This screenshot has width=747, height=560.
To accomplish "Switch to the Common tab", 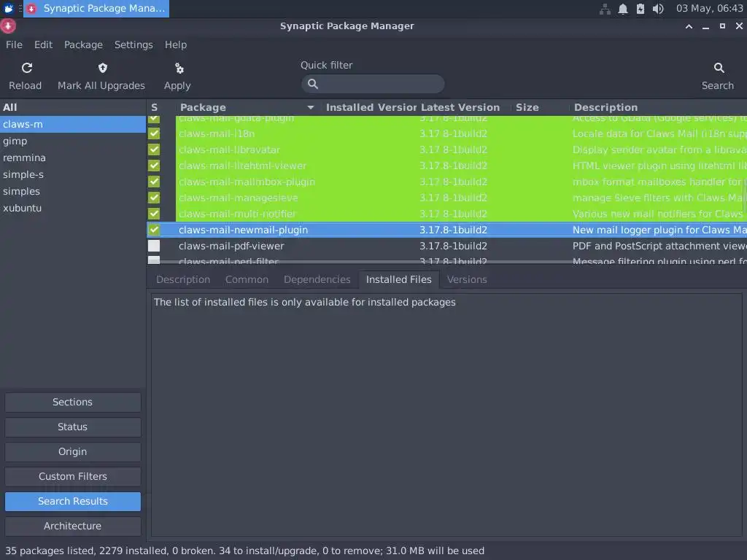I will [247, 279].
